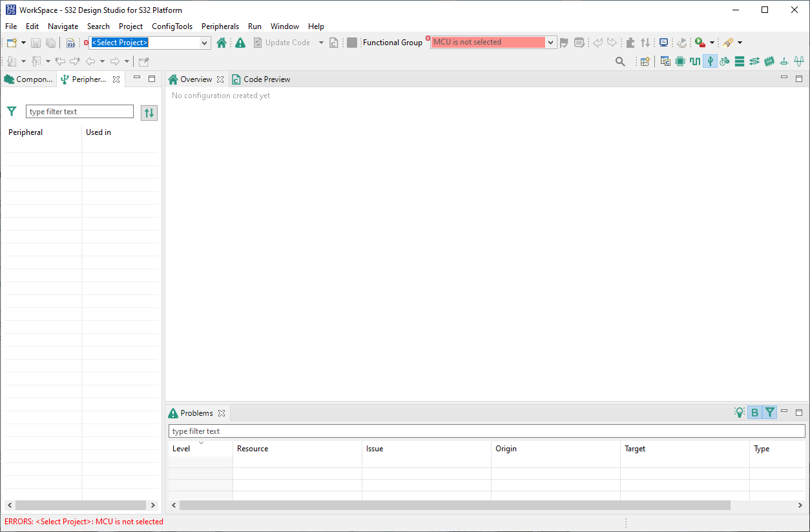The image size is (810, 532).
Task: Click the filter funnel in the Peripherals panel
Action: coord(12,111)
